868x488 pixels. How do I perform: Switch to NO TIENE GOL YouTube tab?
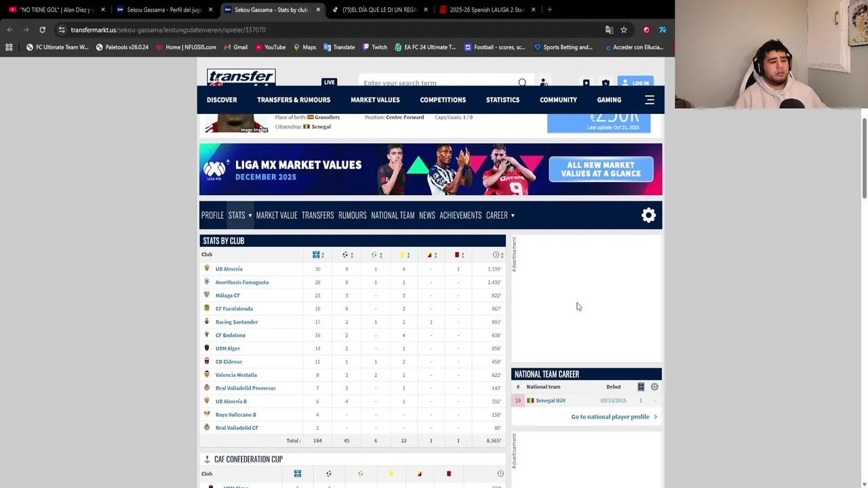57,9
